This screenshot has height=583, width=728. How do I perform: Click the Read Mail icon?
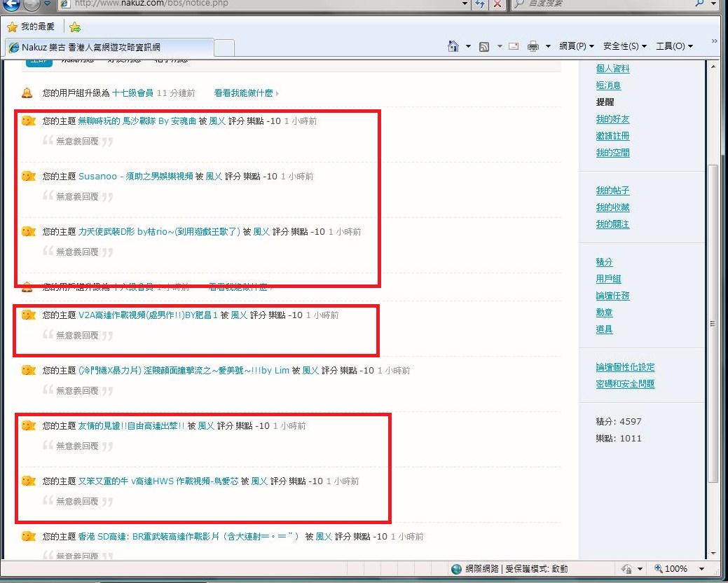[514, 46]
